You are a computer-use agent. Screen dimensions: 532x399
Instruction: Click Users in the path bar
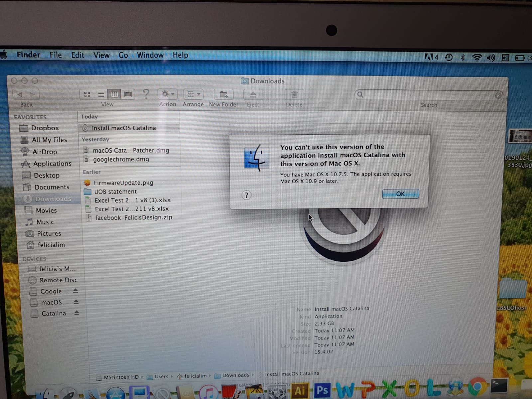pos(158,377)
